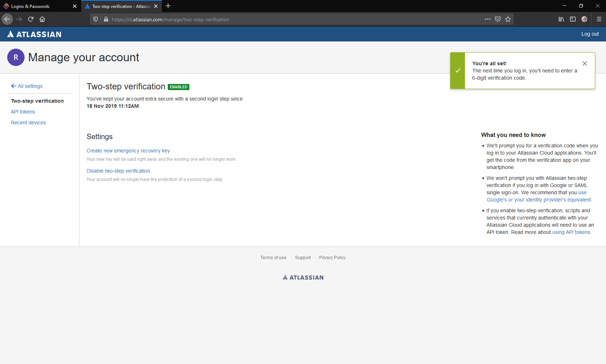
Task: Restore down the browser window
Action: tap(581, 6)
